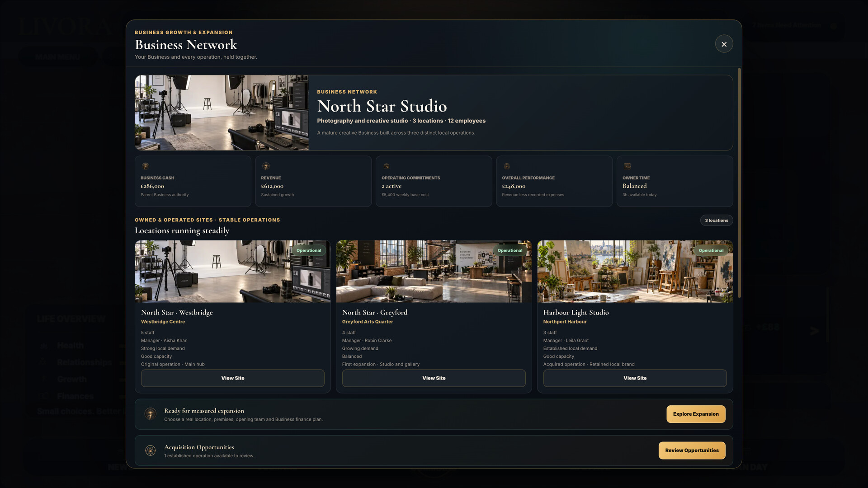Click the '2 active' commitments value

pyautogui.click(x=392, y=186)
